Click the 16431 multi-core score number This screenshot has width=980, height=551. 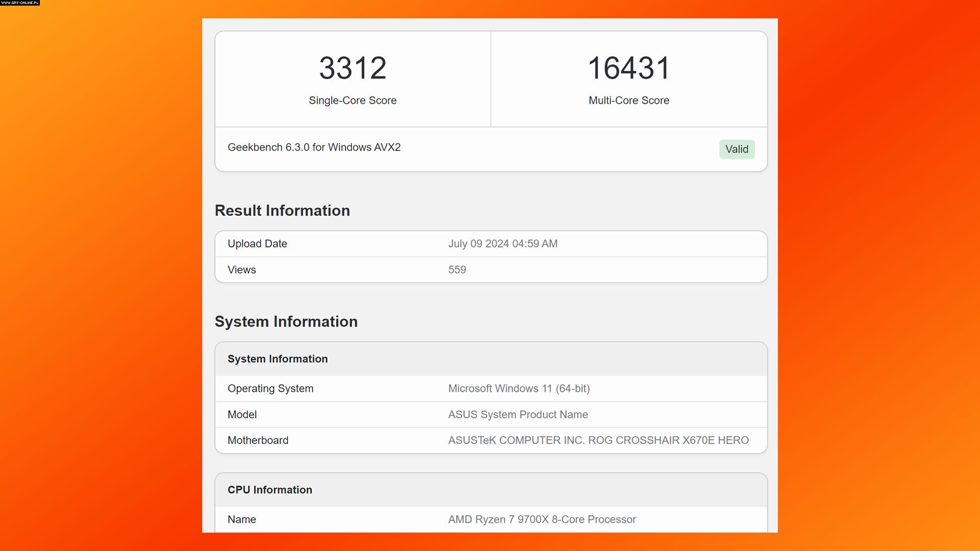(x=628, y=68)
